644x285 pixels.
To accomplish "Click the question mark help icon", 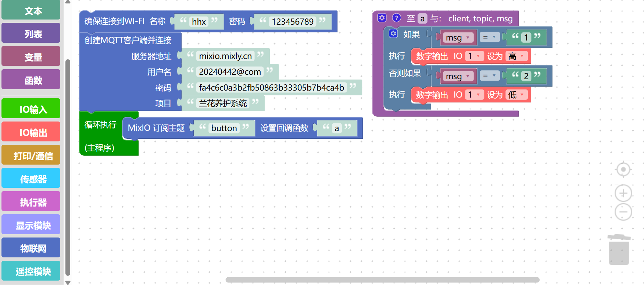I will coord(396,18).
